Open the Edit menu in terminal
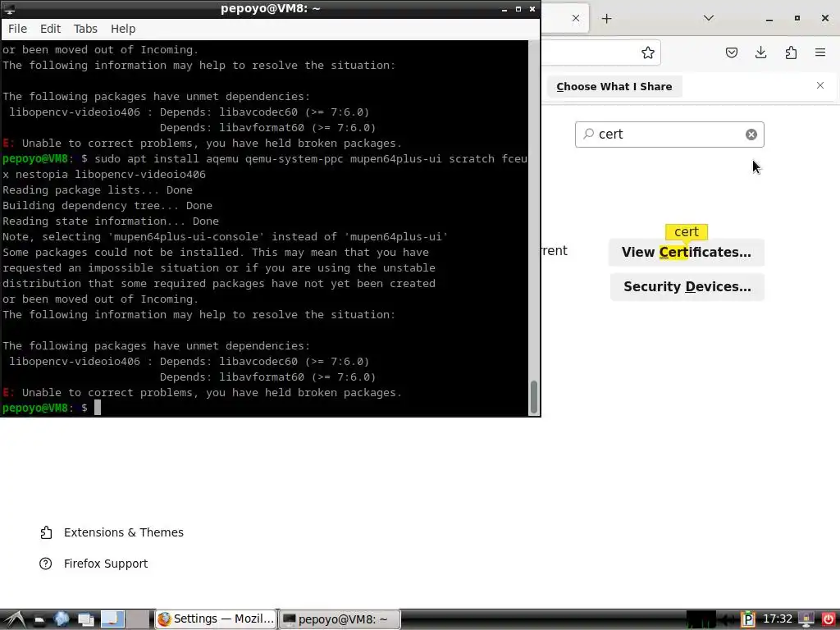Image resolution: width=840 pixels, height=630 pixels. [x=50, y=29]
